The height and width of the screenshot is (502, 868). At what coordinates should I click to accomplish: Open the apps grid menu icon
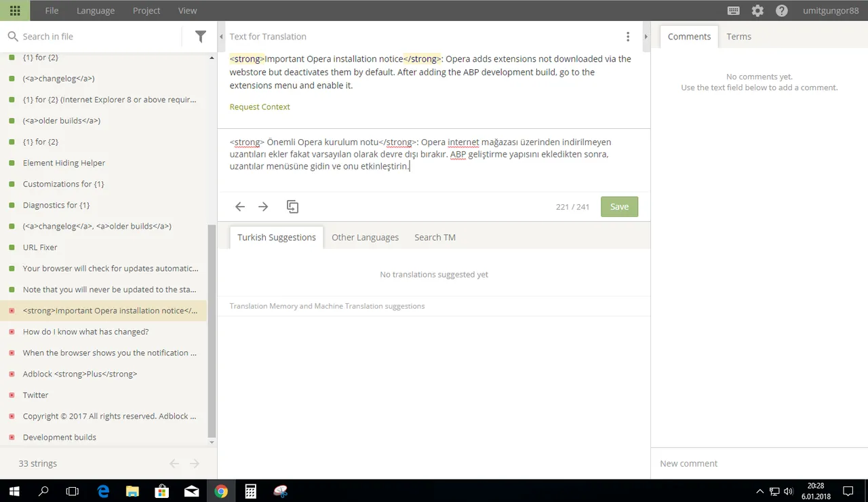[x=15, y=10]
